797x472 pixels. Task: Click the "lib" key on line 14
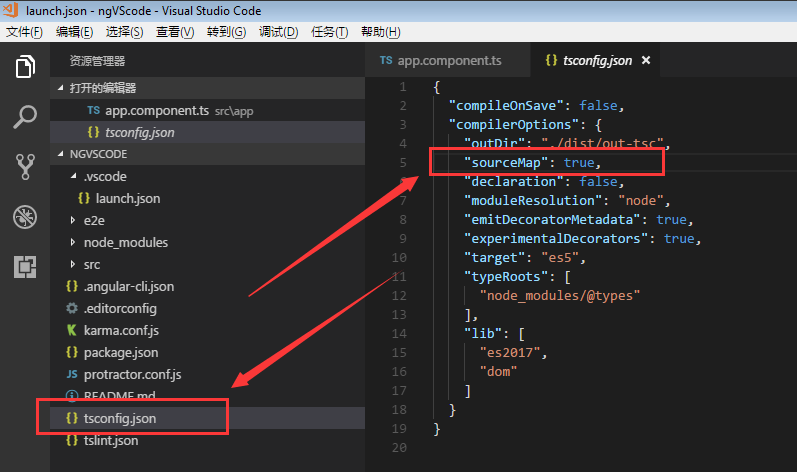[x=483, y=334]
